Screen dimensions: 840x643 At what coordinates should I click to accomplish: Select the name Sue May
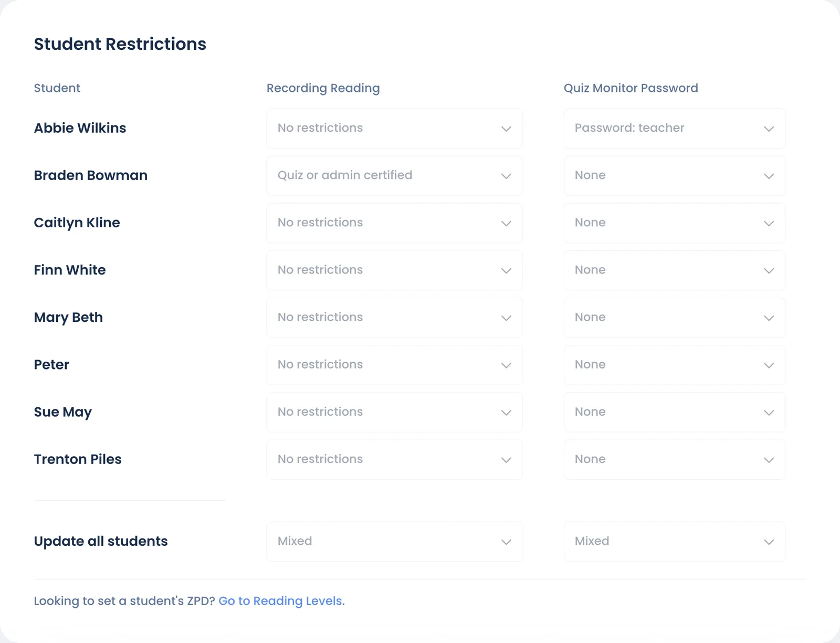pos(63,412)
